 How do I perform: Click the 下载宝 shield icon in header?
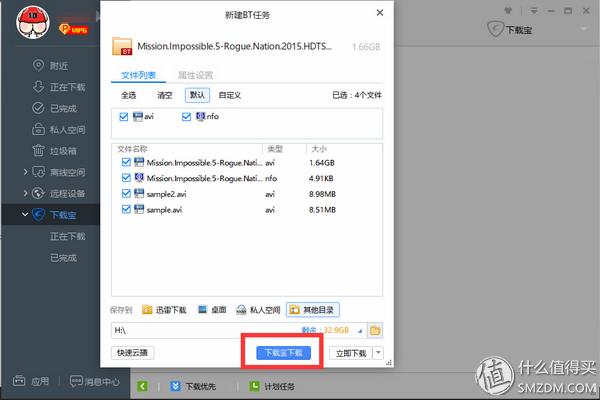495,29
